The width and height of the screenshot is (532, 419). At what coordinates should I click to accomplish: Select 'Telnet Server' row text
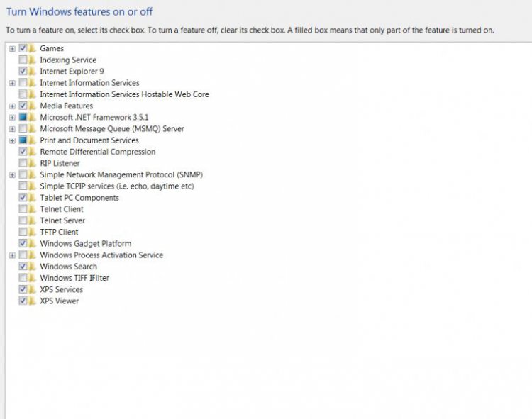[x=62, y=220]
